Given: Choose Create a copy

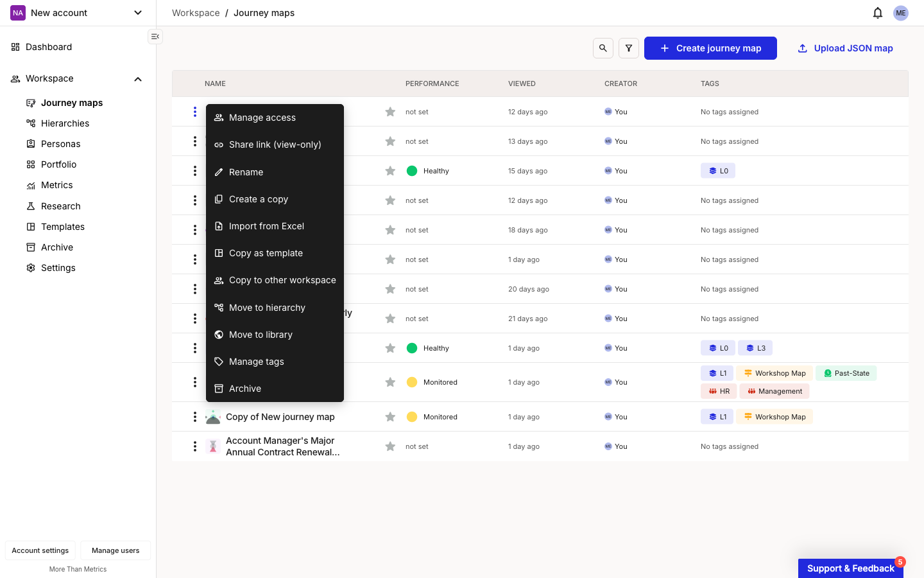Looking at the screenshot, I should pos(275,199).
